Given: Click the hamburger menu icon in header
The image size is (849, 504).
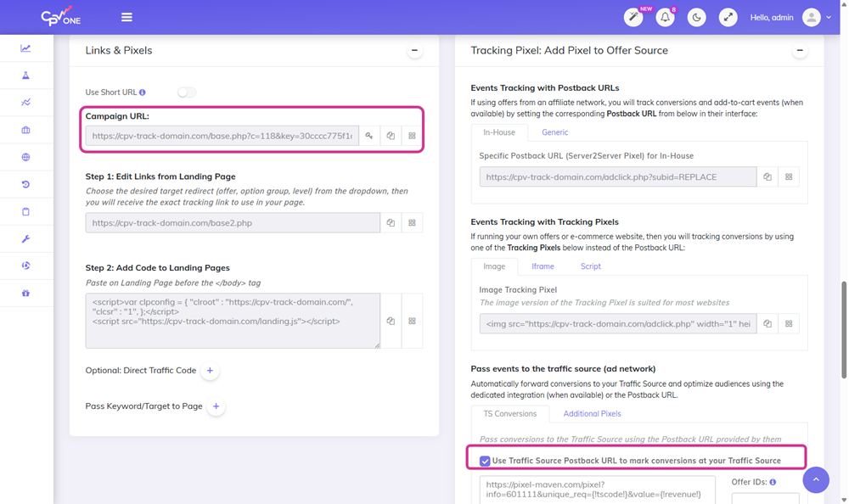Looking at the screenshot, I should [127, 17].
